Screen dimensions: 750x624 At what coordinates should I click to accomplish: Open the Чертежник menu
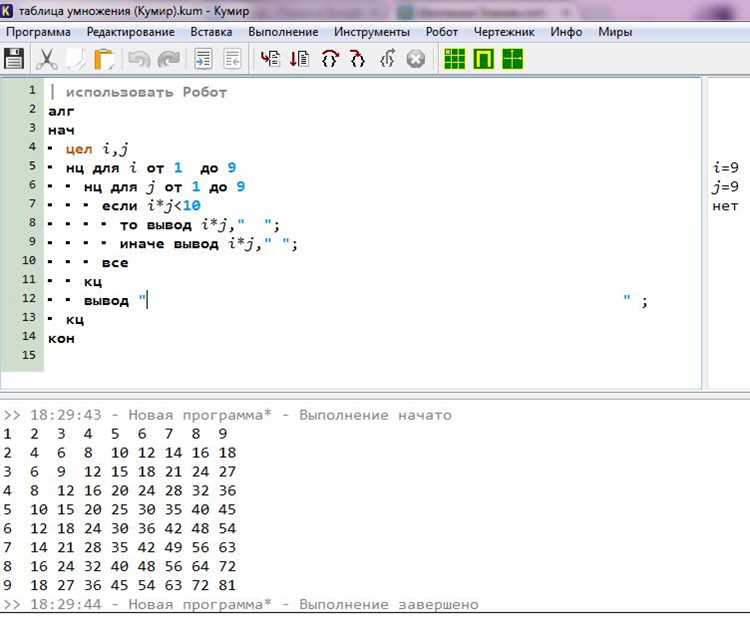click(504, 32)
